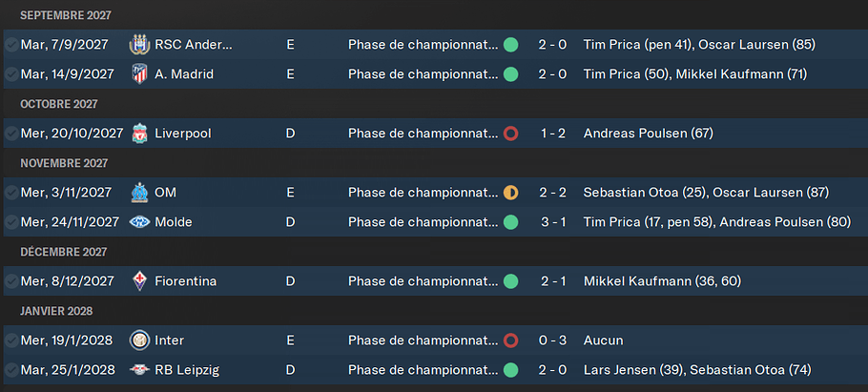Toggle the check mark beside 7/9/2027 match
Viewport: 868px width, 392px height.
click(x=10, y=45)
